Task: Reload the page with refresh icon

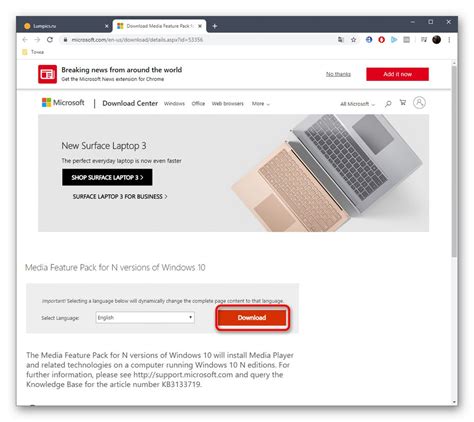Action: (50, 40)
